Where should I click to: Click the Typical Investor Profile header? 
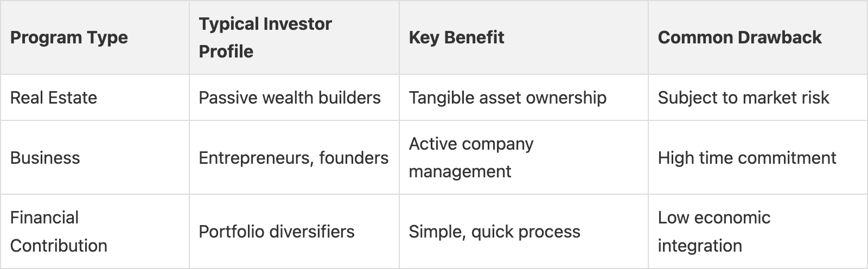tap(265, 37)
